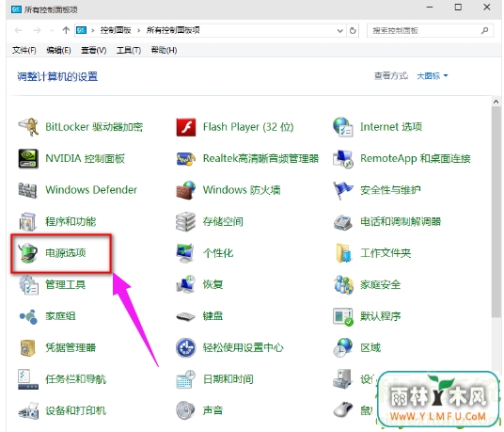The height and width of the screenshot is (432, 504).
Task: Open the 凭据管理器 safe icon
Action: click(27, 348)
